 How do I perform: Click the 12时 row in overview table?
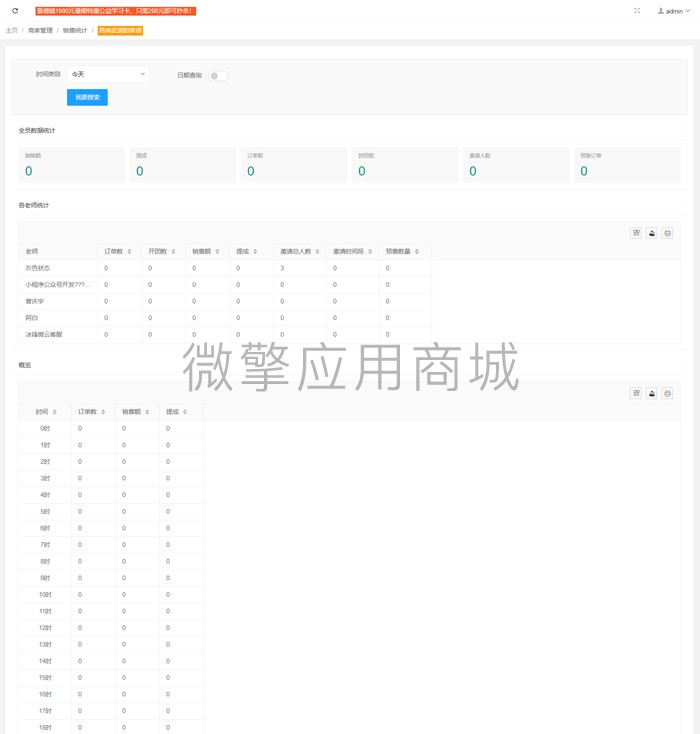(x=111, y=628)
